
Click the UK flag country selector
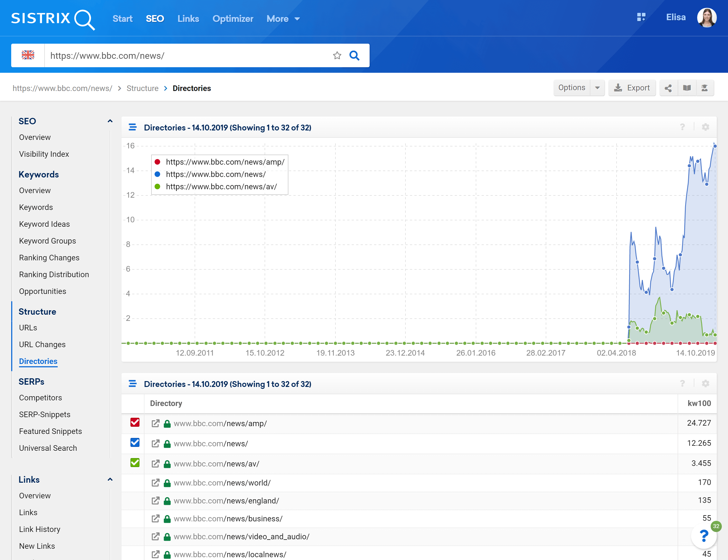tap(28, 55)
